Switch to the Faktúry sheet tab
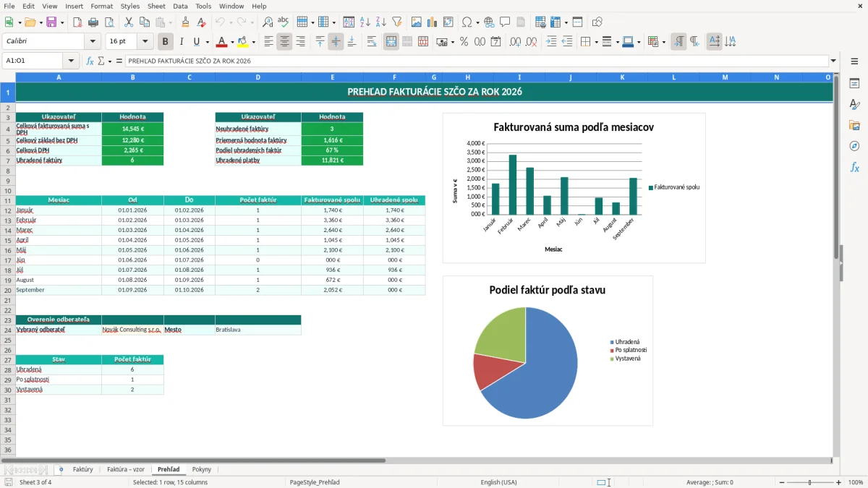 click(82, 470)
